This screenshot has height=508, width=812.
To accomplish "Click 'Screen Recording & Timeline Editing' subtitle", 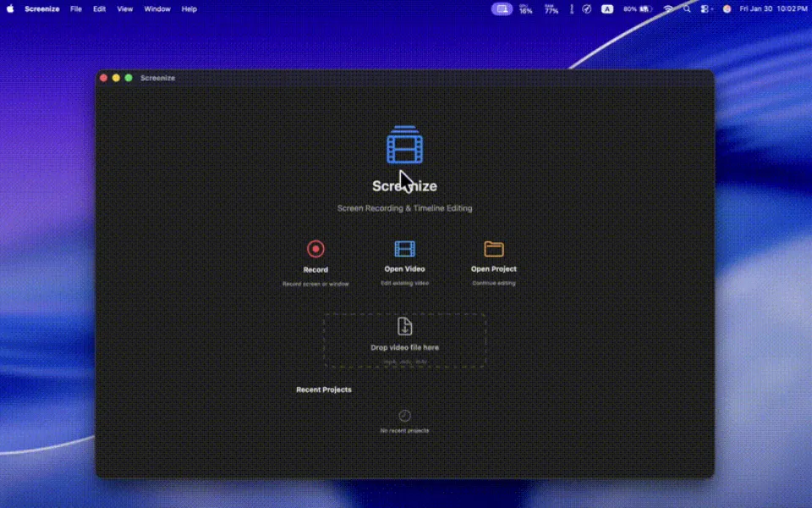I will pyautogui.click(x=404, y=208).
